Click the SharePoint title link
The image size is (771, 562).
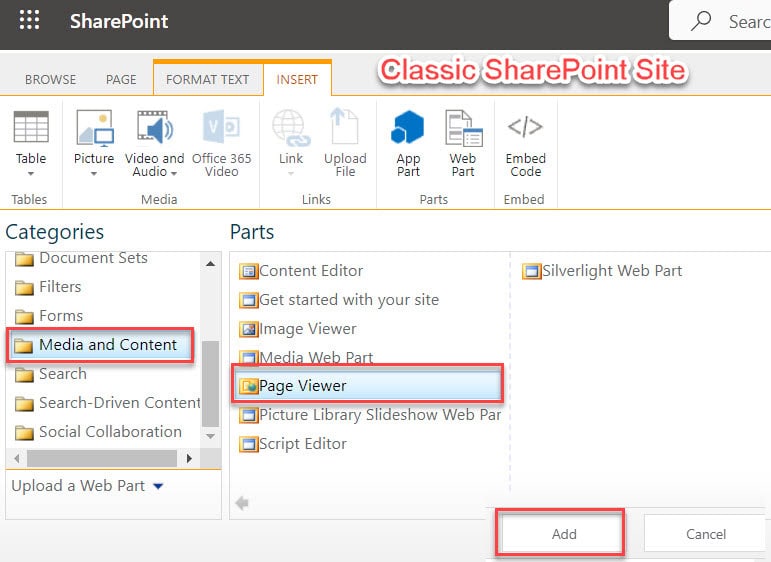click(119, 21)
